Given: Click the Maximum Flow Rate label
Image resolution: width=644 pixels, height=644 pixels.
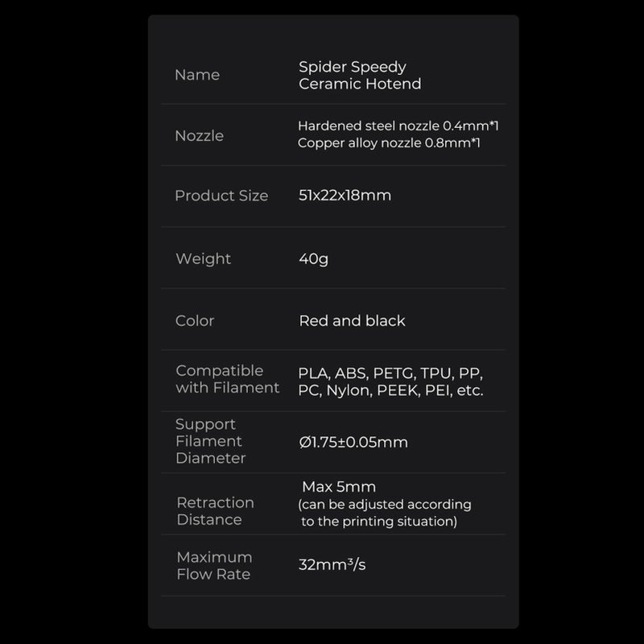Looking at the screenshot, I should pyautogui.click(x=214, y=566).
